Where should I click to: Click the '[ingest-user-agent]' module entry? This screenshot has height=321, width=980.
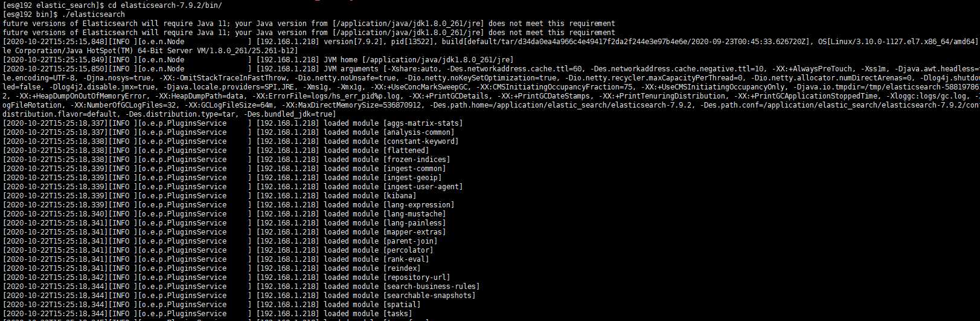(423, 187)
